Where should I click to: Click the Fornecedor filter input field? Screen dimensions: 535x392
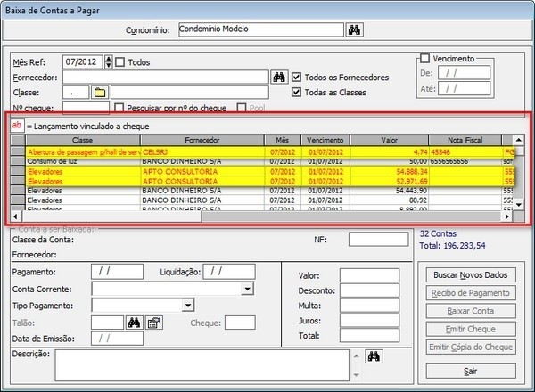[x=166, y=78]
